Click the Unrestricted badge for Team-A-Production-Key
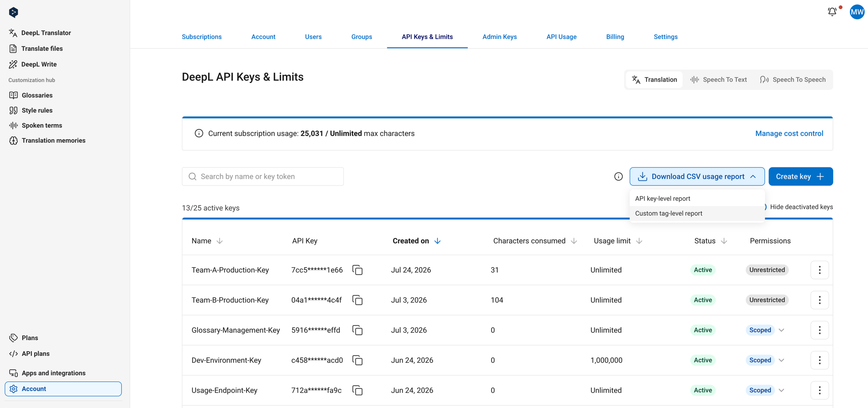The height and width of the screenshot is (408, 868). pos(767,270)
